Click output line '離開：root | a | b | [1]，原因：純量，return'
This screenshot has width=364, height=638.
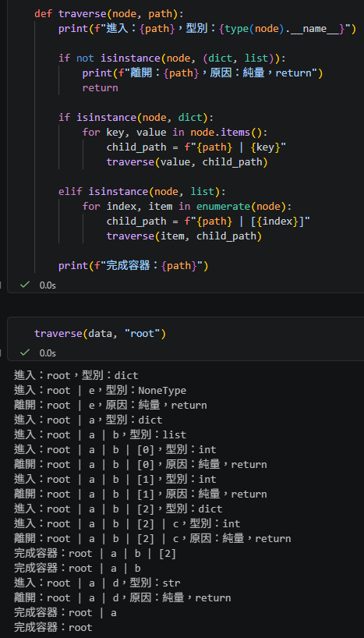coord(140,494)
